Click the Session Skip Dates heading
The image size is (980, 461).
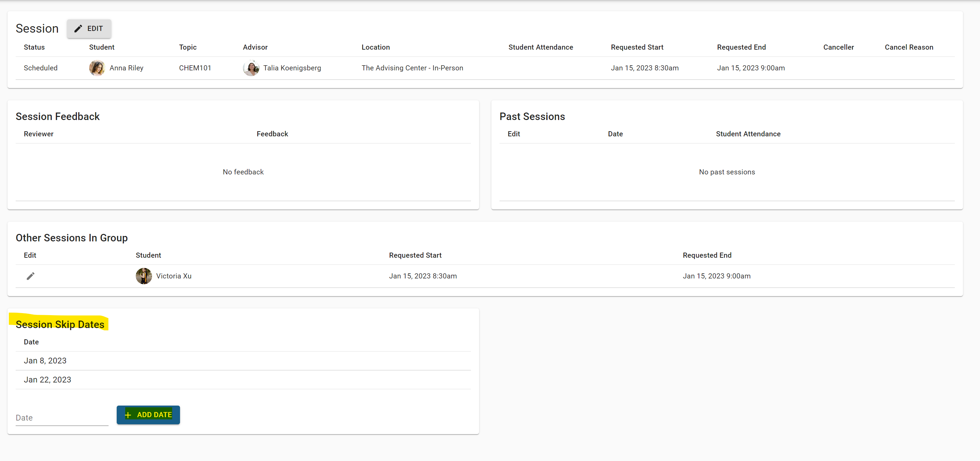tap(60, 325)
